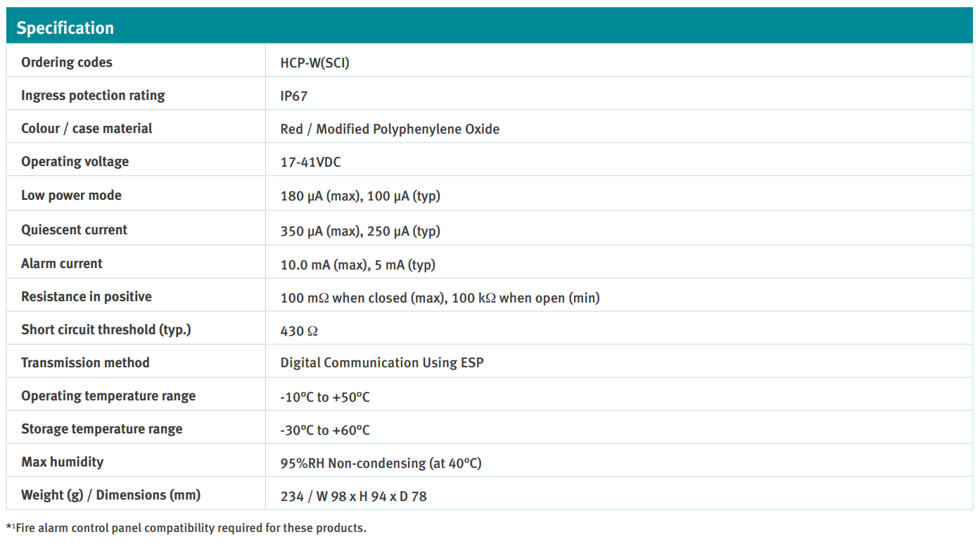Select the 430 Ω short circuit threshold
The image size is (980, 546).
click(x=299, y=331)
